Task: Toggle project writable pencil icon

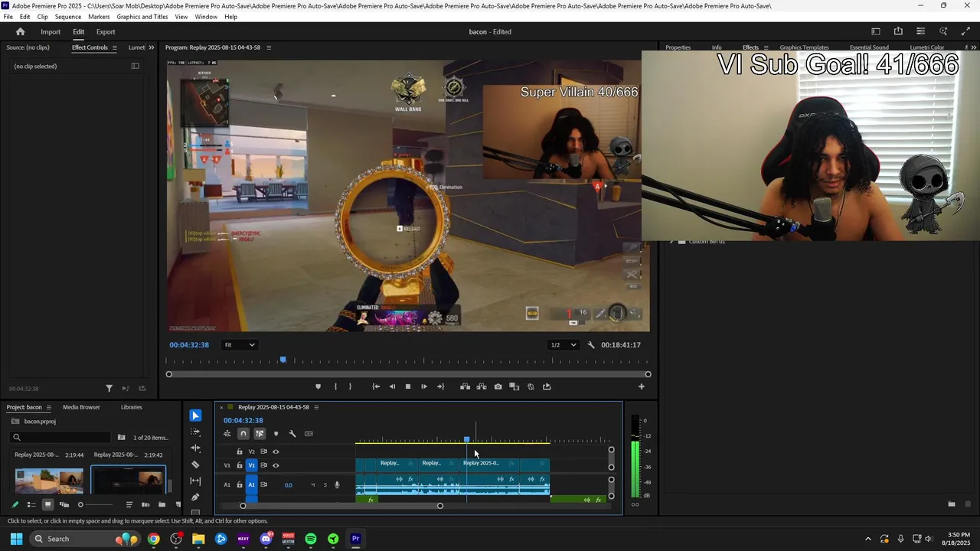Action: tap(15, 504)
